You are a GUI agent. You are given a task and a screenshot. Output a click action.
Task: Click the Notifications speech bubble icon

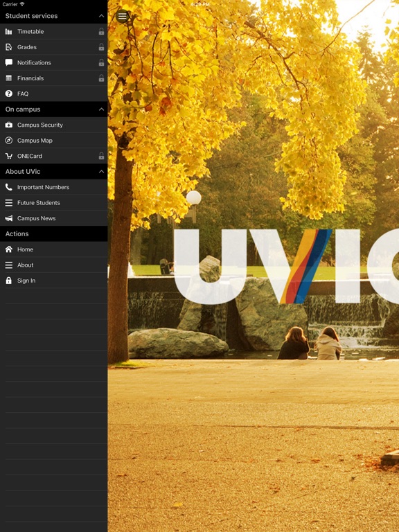click(x=9, y=62)
